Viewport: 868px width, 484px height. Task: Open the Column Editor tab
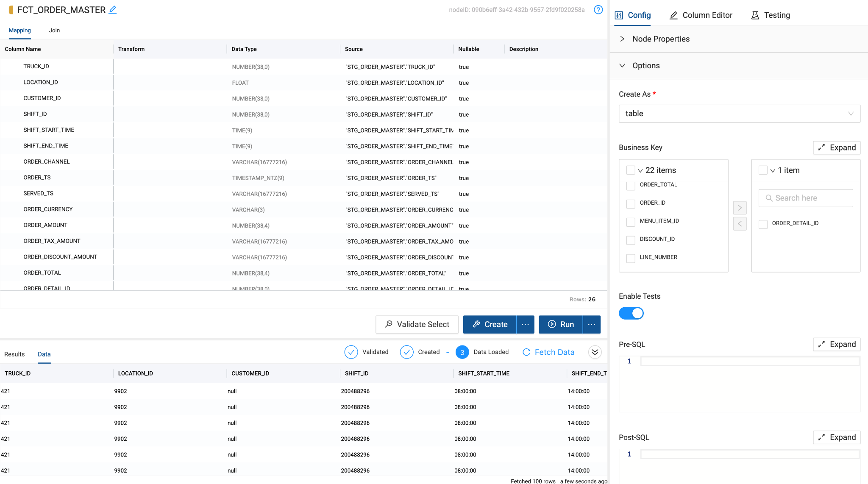701,15
